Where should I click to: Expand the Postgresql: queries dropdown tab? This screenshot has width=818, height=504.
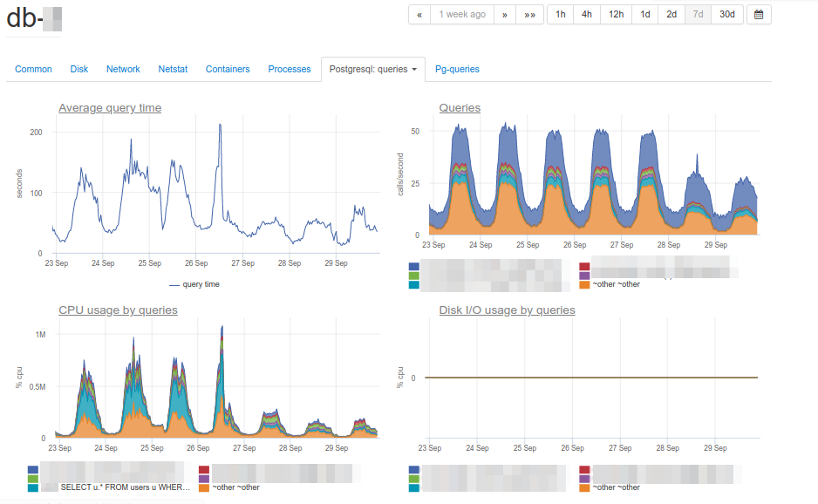372,70
